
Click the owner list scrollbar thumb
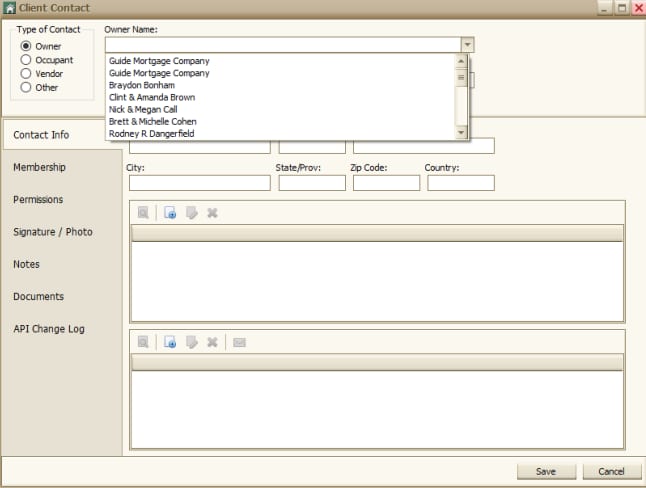pyautogui.click(x=461, y=77)
